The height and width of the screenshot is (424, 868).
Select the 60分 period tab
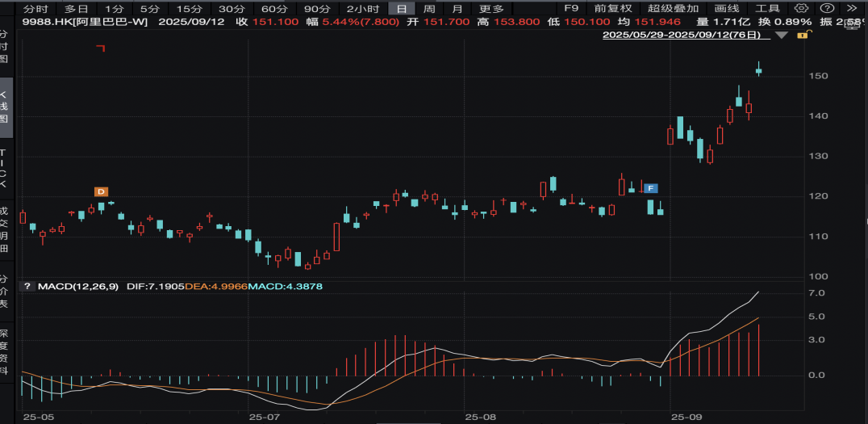click(x=275, y=8)
